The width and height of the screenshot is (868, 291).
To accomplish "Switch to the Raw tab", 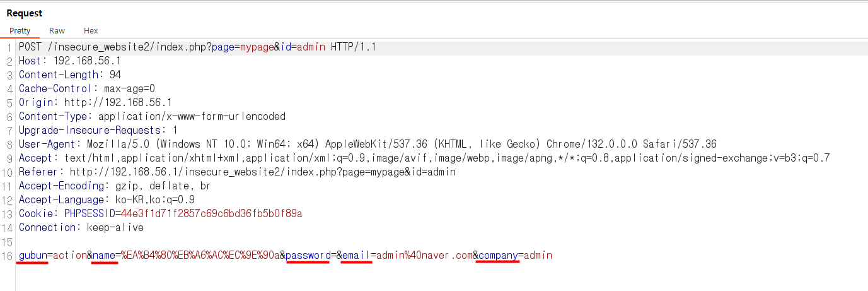I will [57, 30].
